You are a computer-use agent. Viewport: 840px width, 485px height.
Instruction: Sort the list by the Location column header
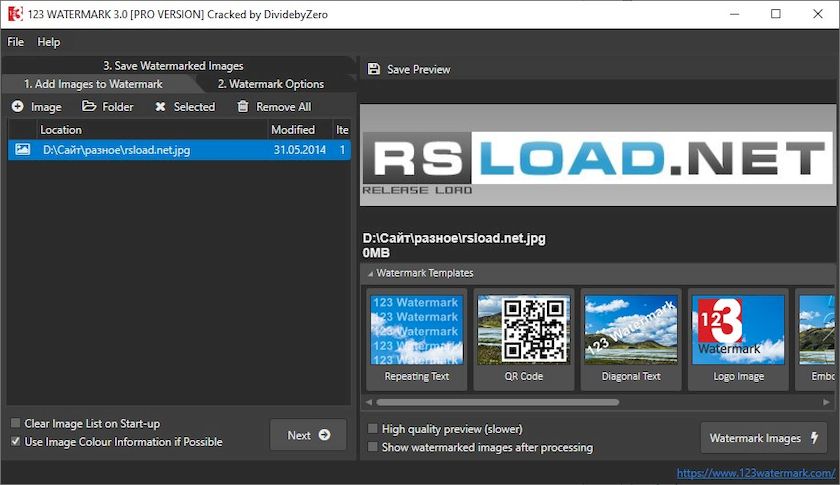pyautogui.click(x=61, y=130)
